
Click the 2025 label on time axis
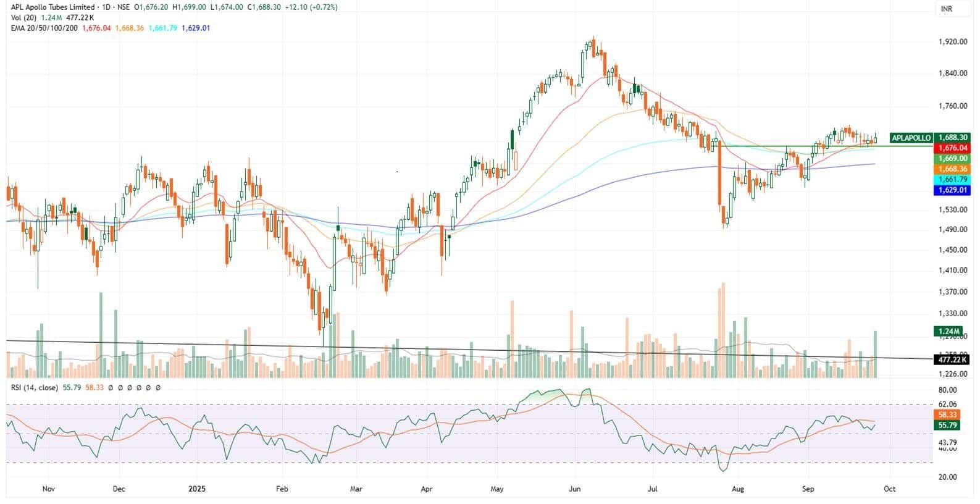(x=196, y=489)
